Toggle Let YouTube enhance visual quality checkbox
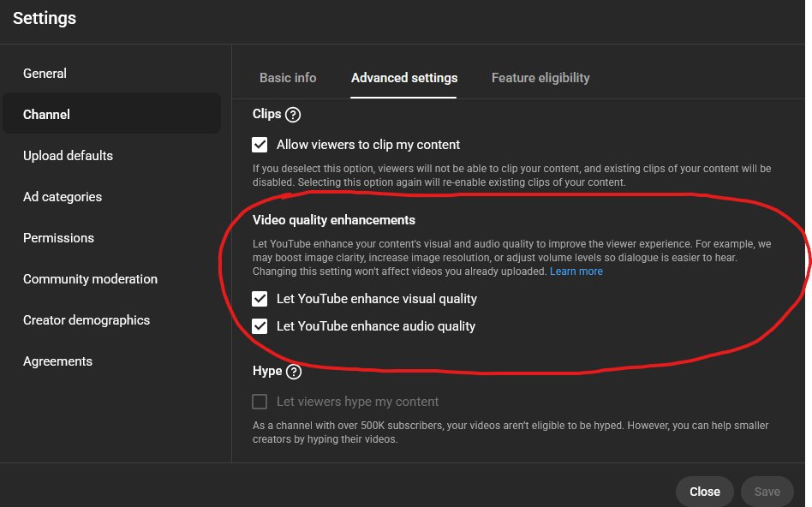Image resolution: width=812 pixels, height=507 pixels. [260, 299]
